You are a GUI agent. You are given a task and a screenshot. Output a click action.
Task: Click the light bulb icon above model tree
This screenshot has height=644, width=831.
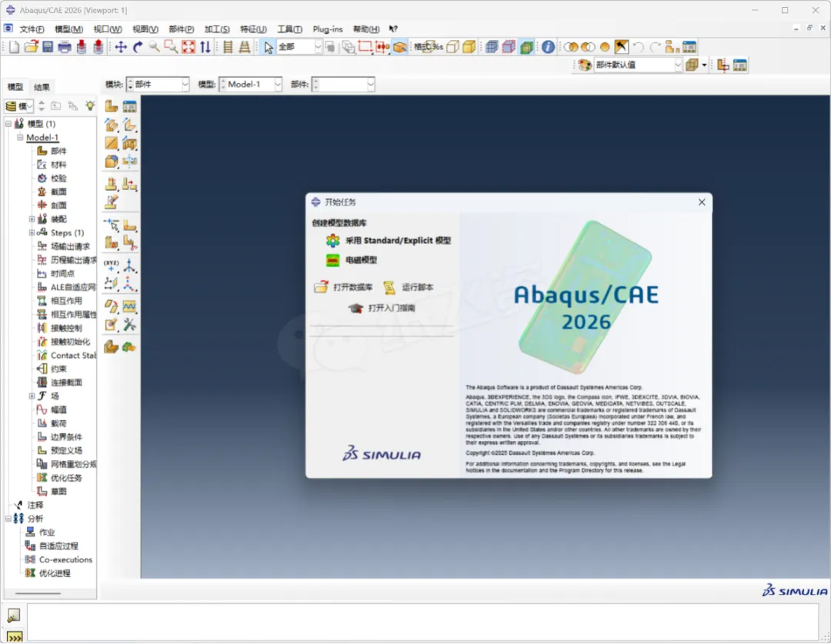(x=90, y=106)
